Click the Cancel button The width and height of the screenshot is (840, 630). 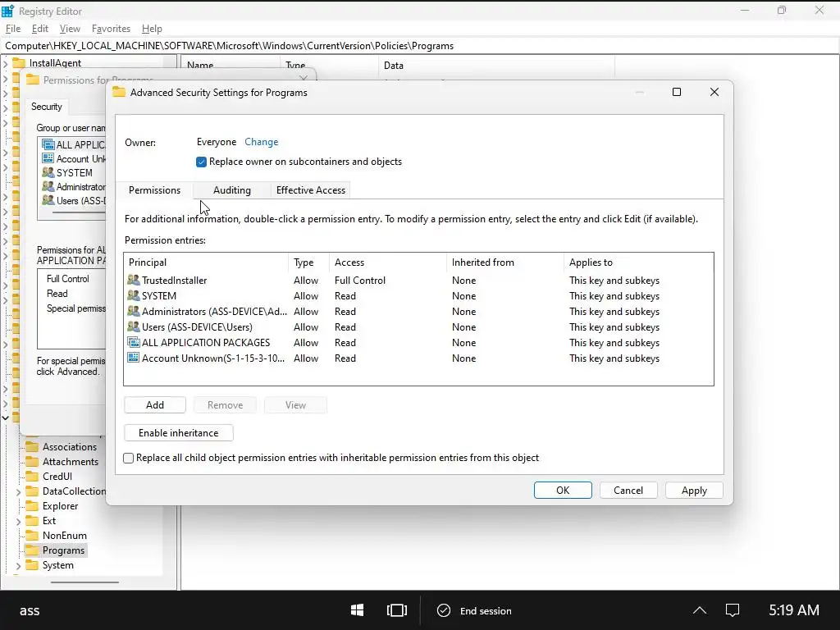coord(628,491)
